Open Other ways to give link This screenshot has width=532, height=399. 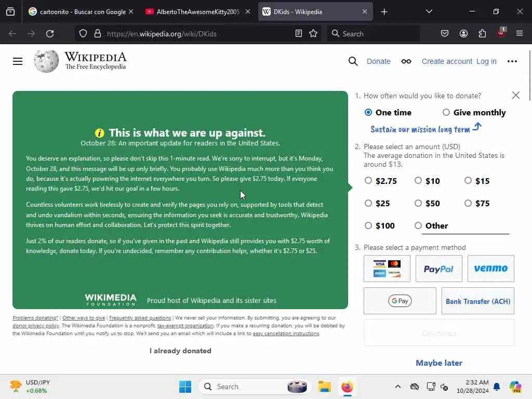tap(84, 318)
